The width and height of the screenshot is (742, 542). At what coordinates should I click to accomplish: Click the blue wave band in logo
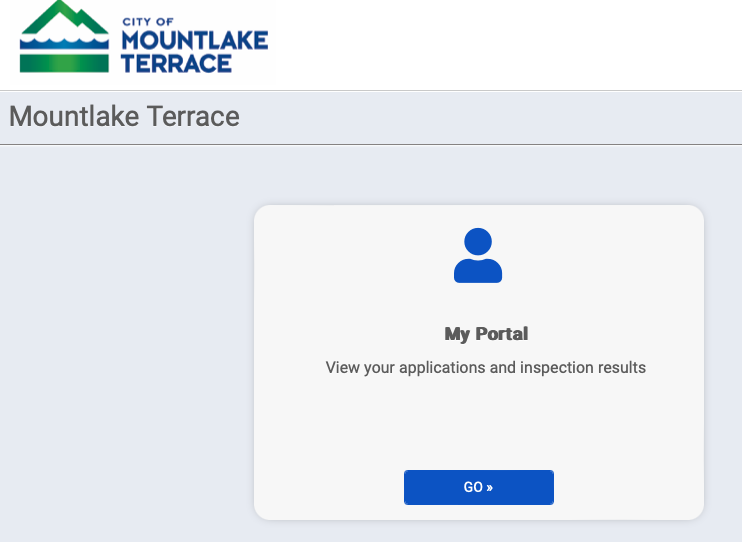(x=64, y=42)
